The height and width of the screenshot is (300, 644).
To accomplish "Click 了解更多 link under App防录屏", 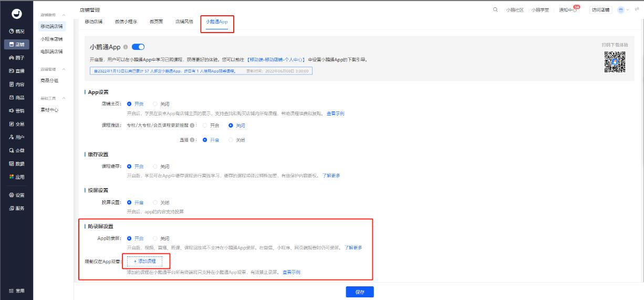I will click(x=354, y=247).
